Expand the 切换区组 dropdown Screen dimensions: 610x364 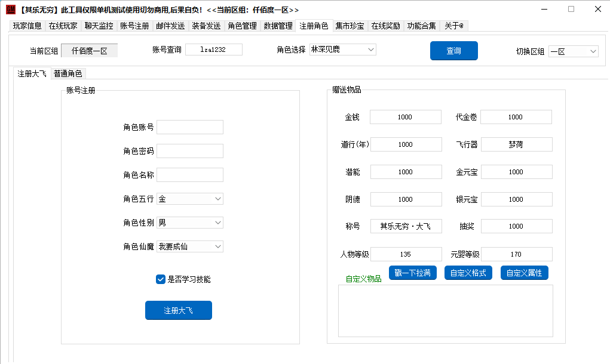coord(573,52)
